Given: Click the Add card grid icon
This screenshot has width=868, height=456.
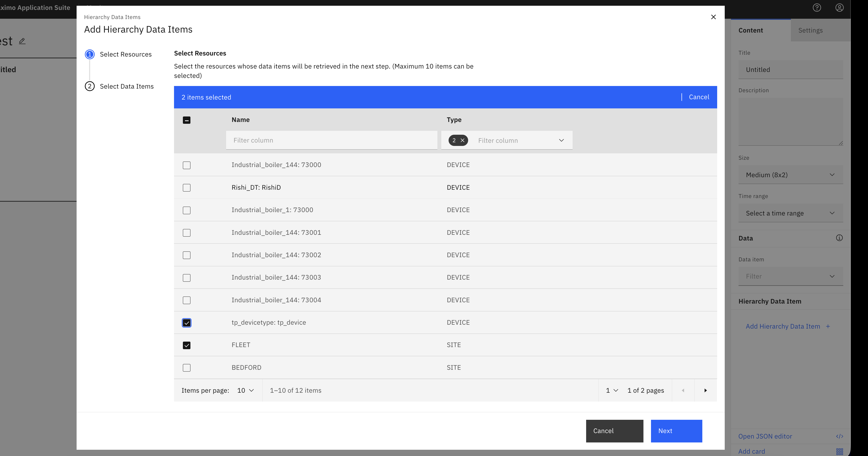Looking at the screenshot, I should tap(839, 451).
